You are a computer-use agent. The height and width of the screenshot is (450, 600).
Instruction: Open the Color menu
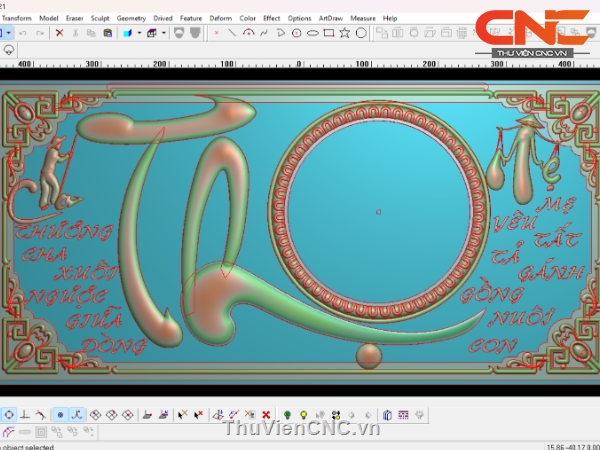click(x=247, y=18)
